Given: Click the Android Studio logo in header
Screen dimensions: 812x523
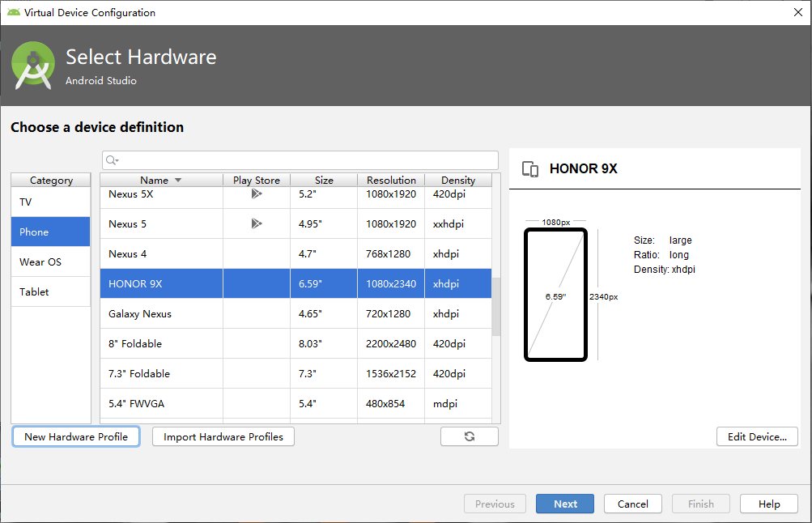Looking at the screenshot, I should coord(33,66).
